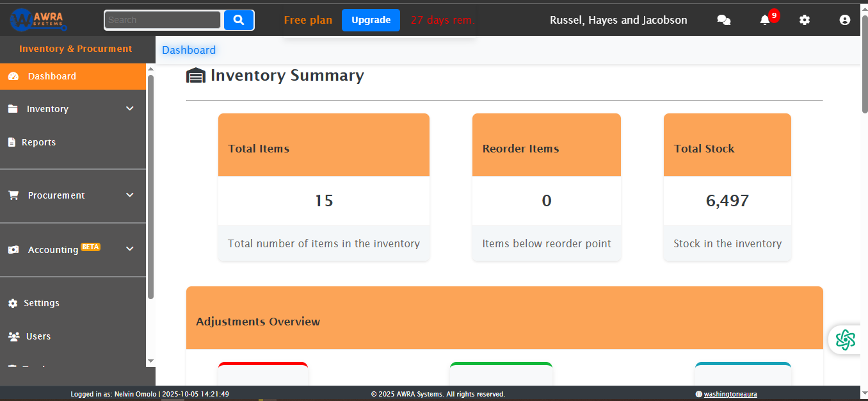Open notifications bell with 9 badge
This screenshot has height=401, width=868.
coord(765,20)
